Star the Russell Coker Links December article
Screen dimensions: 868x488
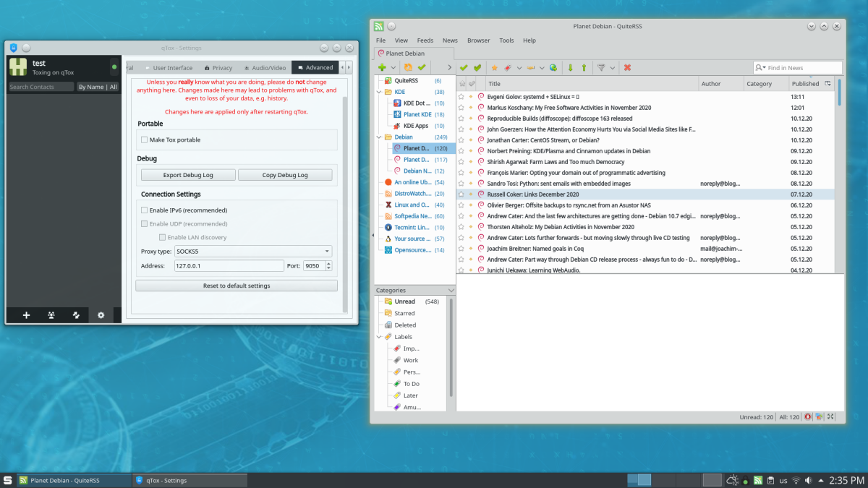coord(461,194)
